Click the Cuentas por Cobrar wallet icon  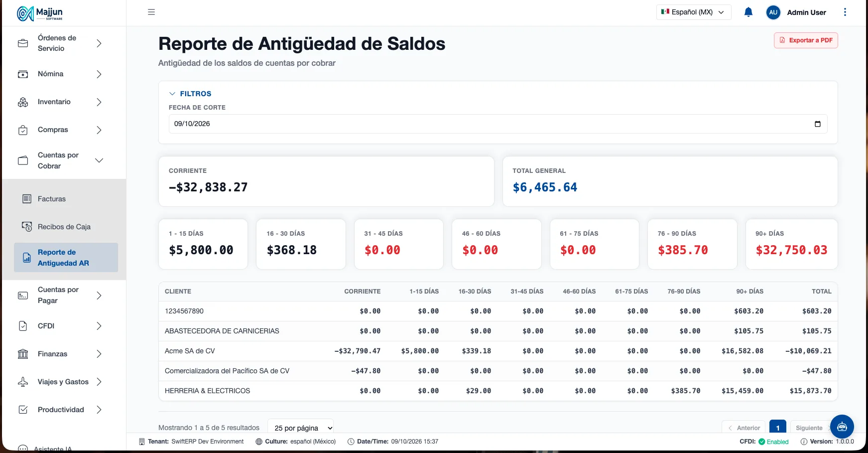23,160
